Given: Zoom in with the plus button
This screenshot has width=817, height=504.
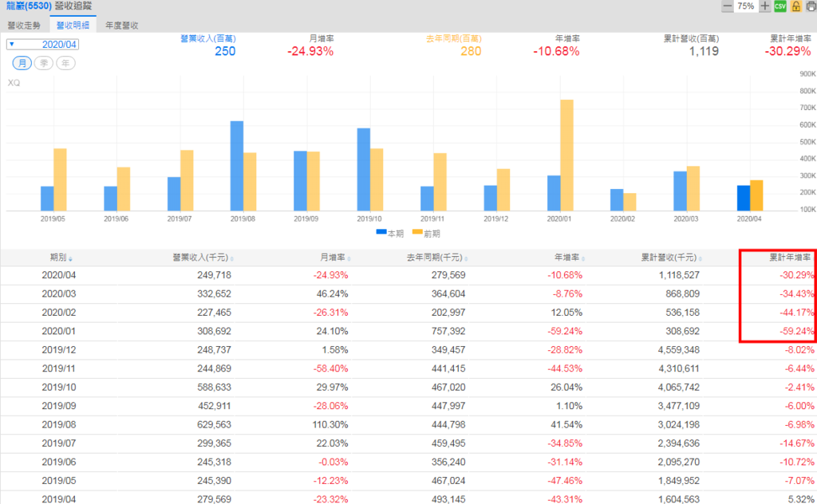Looking at the screenshot, I should [x=764, y=6].
